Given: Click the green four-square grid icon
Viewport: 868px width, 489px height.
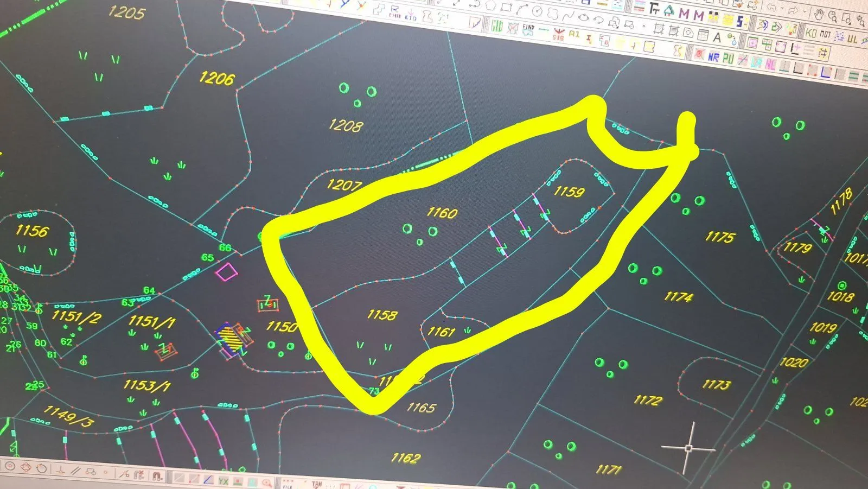Looking at the screenshot, I should (767, 44).
